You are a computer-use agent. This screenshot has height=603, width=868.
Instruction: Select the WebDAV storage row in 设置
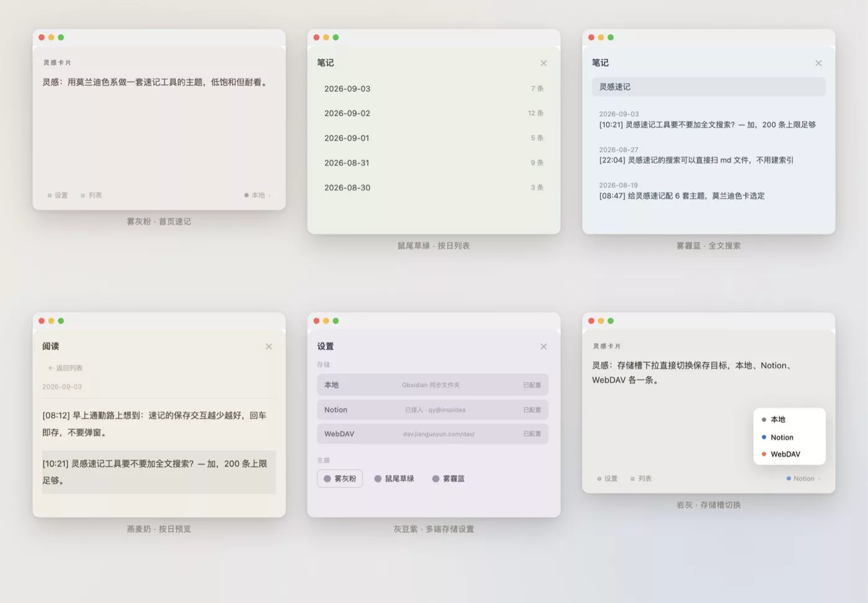(x=433, y=434)
